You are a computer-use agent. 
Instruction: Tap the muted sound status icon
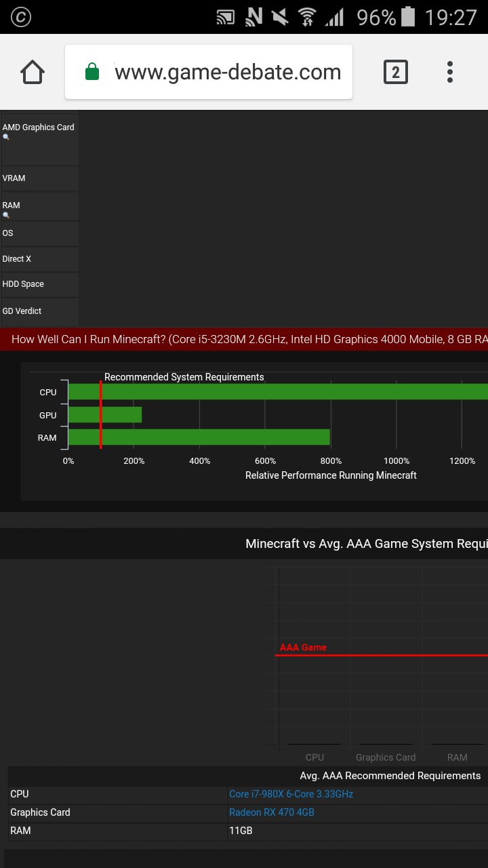click(x=281, y=17)
